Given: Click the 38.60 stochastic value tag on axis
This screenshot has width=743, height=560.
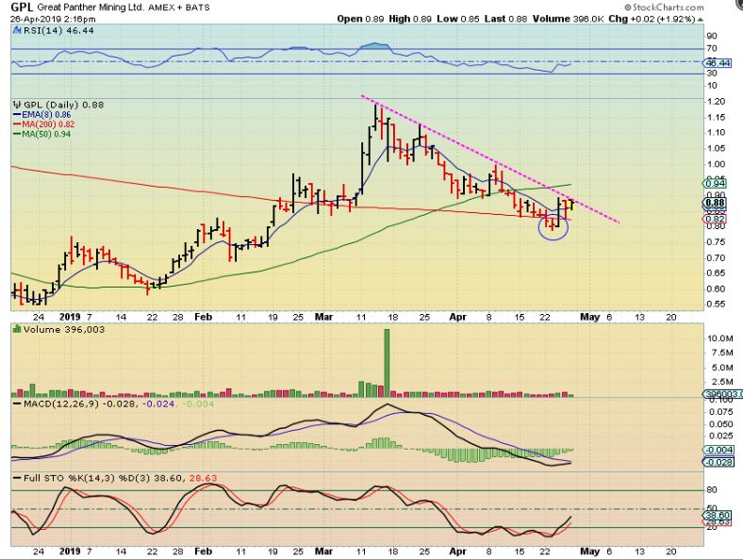Looking at the screenshot, I should [x=718, y=515].
